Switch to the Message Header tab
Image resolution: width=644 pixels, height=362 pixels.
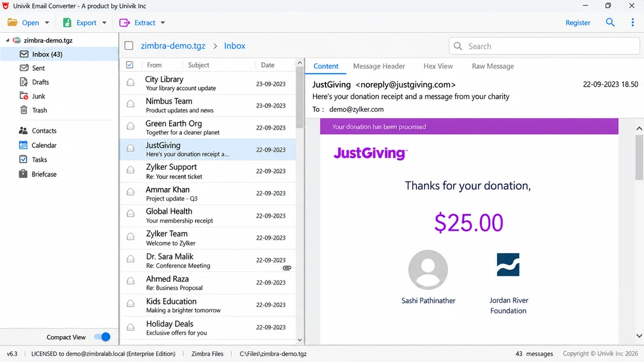[x=379, y=66]
